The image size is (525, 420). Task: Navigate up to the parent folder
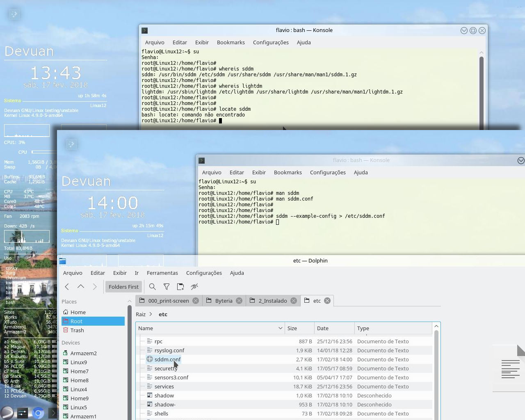[81, 287]
